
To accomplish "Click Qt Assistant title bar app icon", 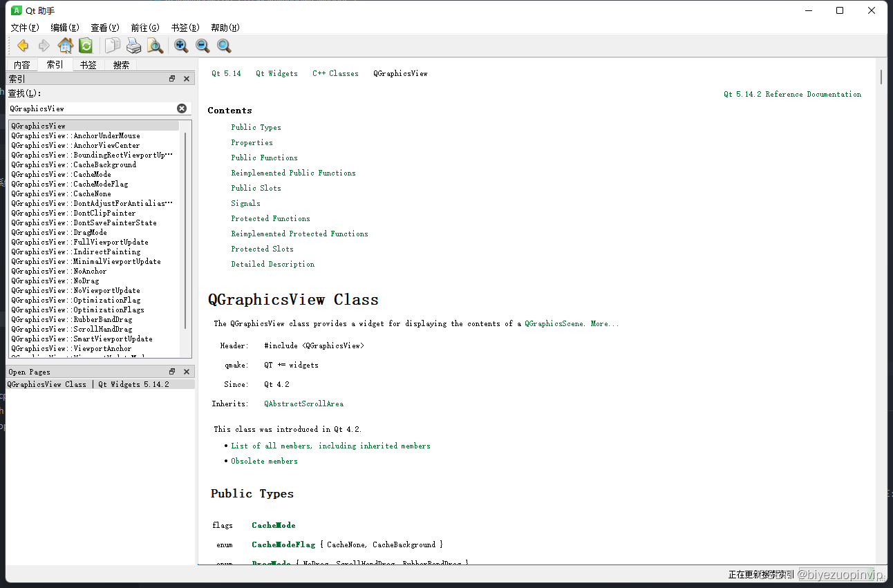I will (x=17, y=10).
